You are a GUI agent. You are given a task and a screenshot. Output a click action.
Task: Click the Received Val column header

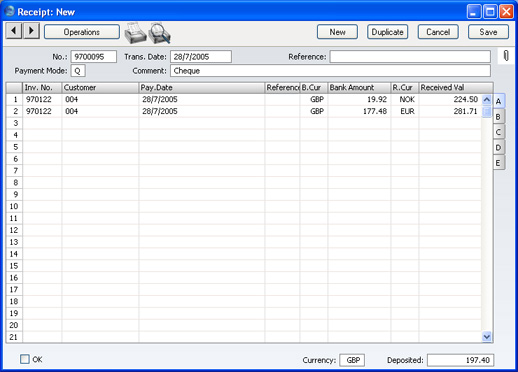pos(456,88)
